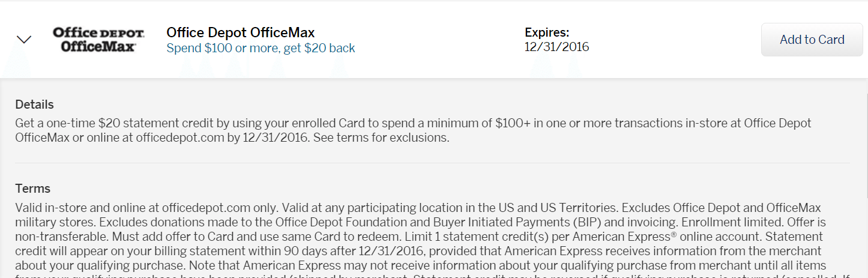Viewport: 868px width, 278px height.
Task: Click the Office Depot OfficeMax logo
Action: coord(98,40)
